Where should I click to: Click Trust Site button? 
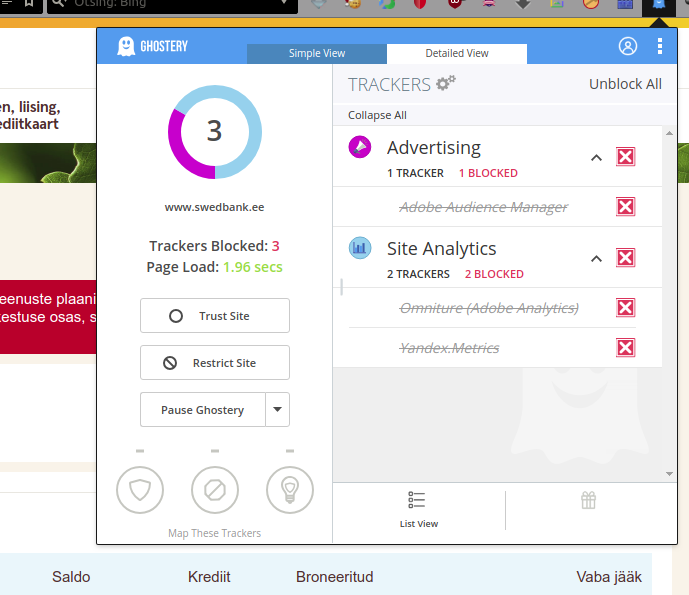point(215,316)
